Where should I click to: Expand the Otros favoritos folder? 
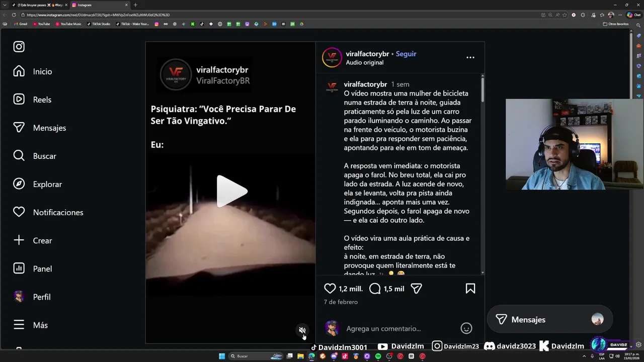pyautogui.click(x=616, y=24)
